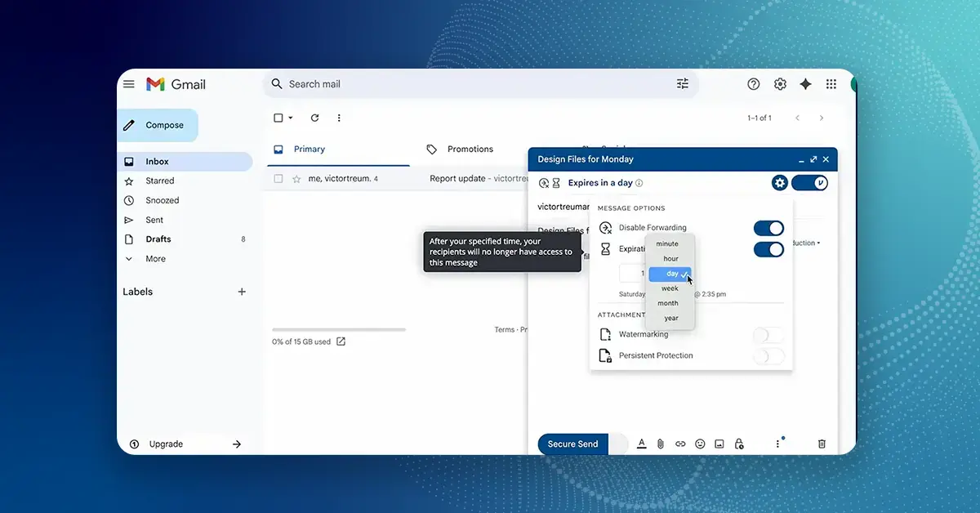Enable confidential mode via the lock icon
Viewport: 980px width, 513px height.
(x=739, y=444)
